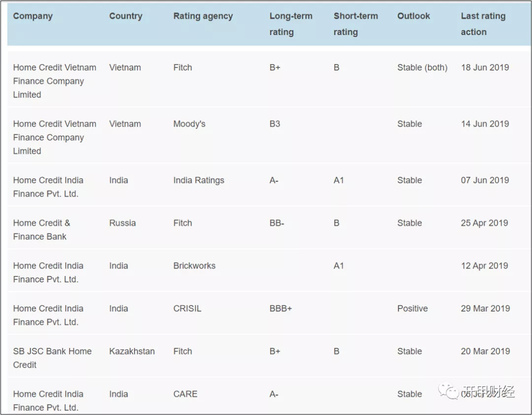Click the Moody's rating agency cell

pyautogui.click(x=189, y=124)
